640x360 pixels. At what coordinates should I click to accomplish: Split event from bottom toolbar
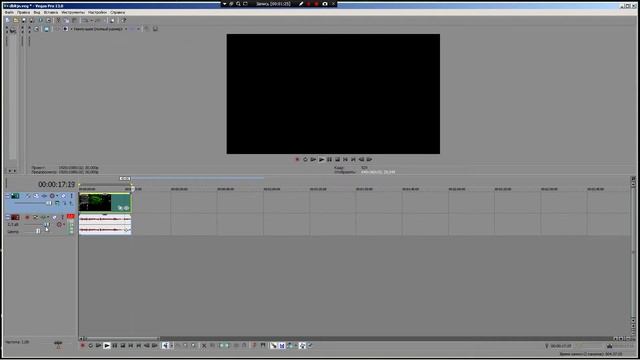[x=236, y=346]
